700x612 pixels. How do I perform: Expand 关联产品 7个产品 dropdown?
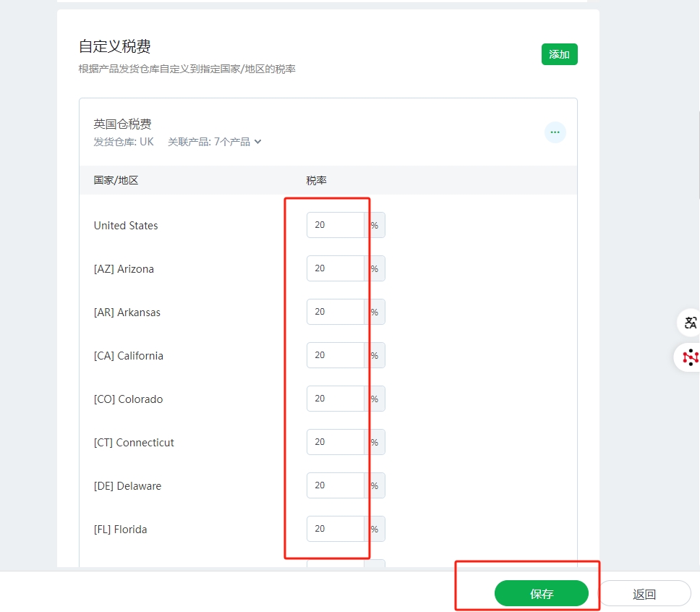tap(215, 142)
